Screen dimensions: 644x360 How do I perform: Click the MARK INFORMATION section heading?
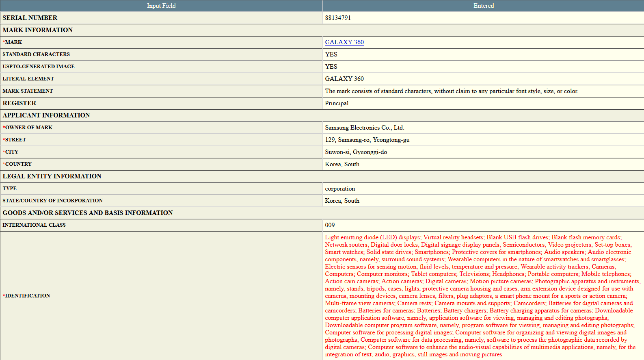click(38, 30)
